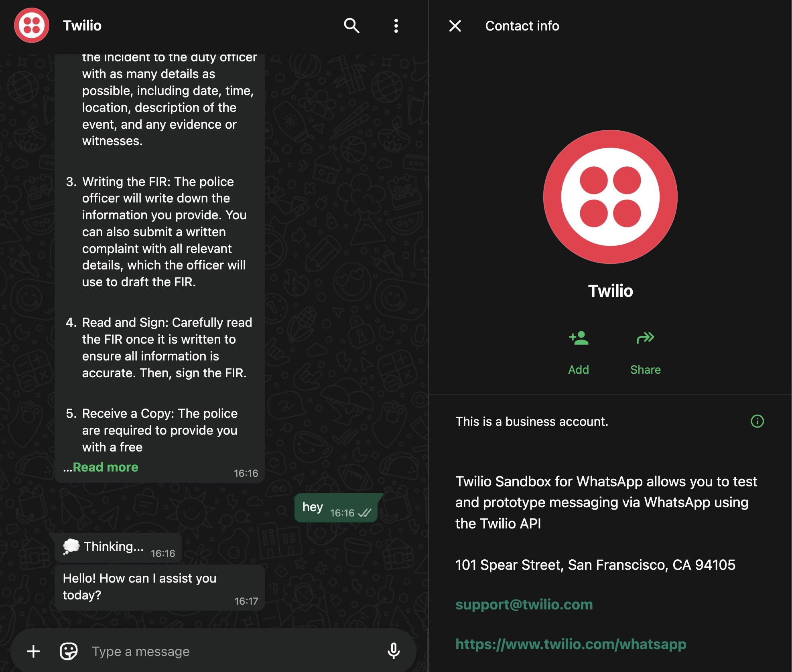The width and height of the screenshot is (792, 672).
Task: Click the add contact person icon
Action: pyautogui.click(x=579, y=338)
